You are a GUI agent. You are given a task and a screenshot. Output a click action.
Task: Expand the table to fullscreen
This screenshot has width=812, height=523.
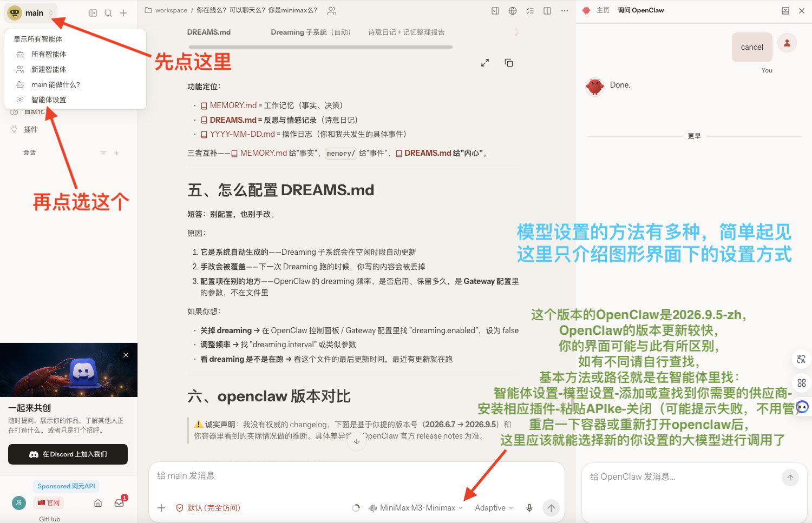[x=485, y=63]
